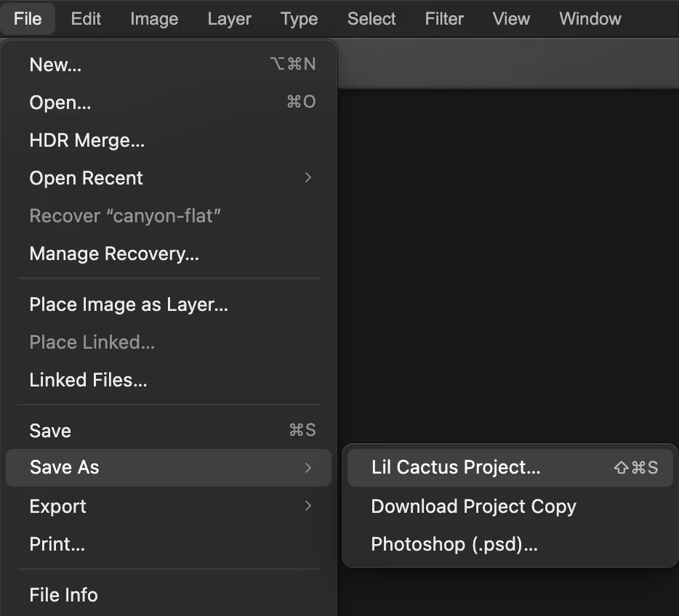Screen dimensions: 679x616
Task: Open the Window menu
Action: pos(590,19)
